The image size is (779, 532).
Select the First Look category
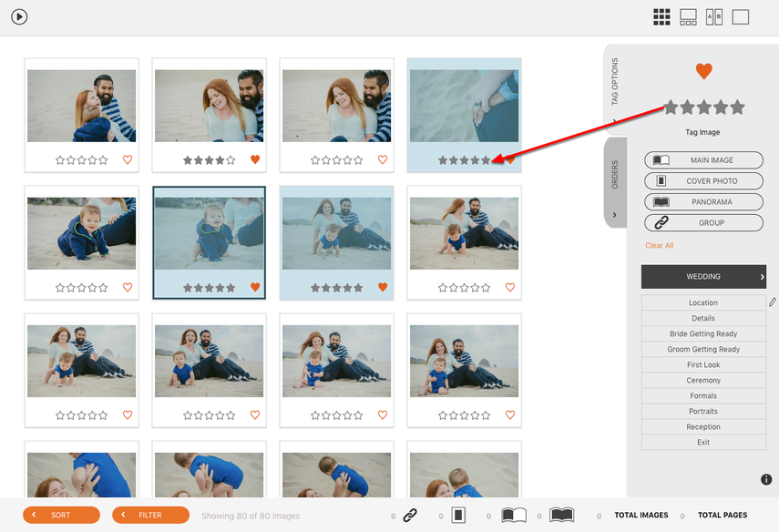[703, 364]
